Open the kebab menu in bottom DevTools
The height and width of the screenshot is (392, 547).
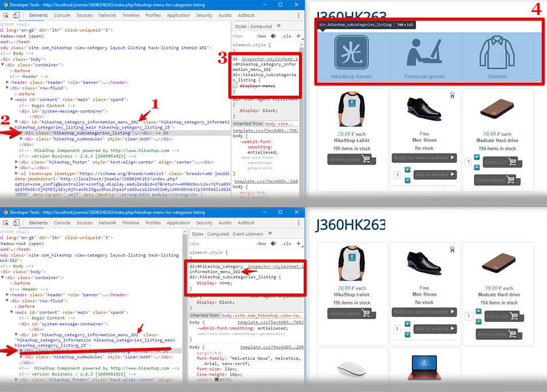click(298, 223)
